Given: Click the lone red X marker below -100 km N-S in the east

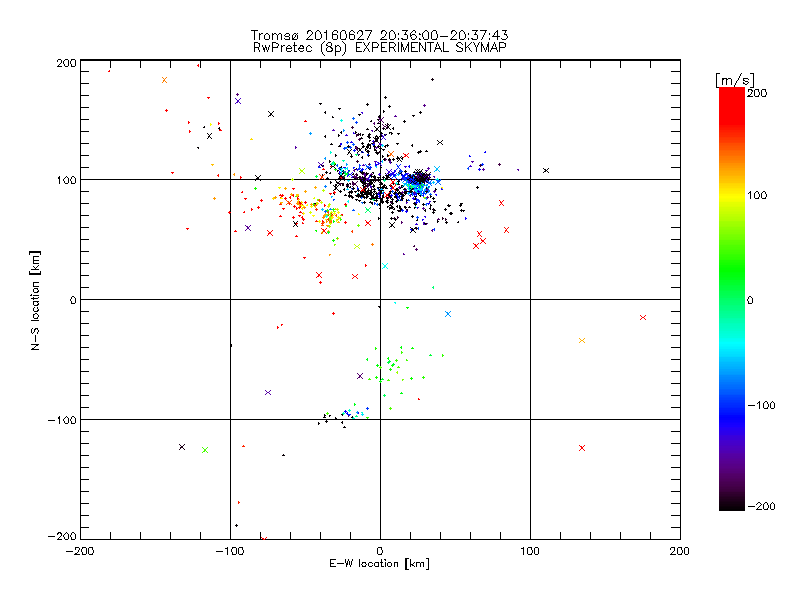Looking at the screenshot, I should [582, 448].
